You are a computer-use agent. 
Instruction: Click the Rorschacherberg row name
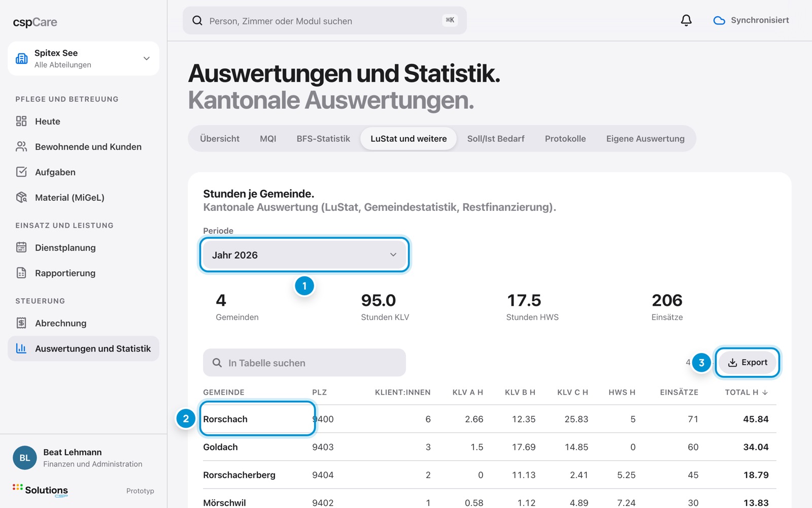pos(239,475)
